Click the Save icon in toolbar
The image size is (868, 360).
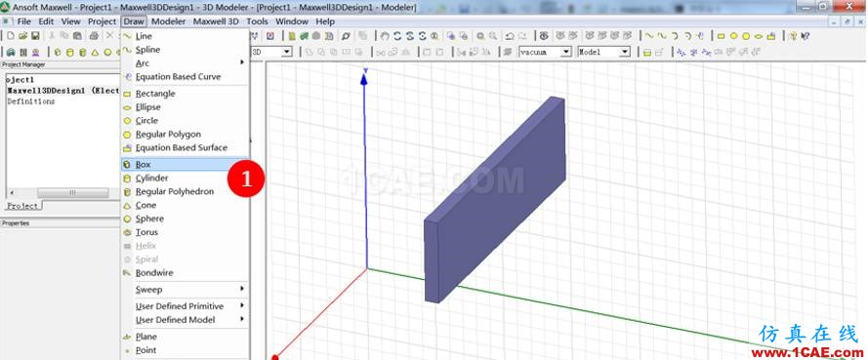[x=35, y=36]
